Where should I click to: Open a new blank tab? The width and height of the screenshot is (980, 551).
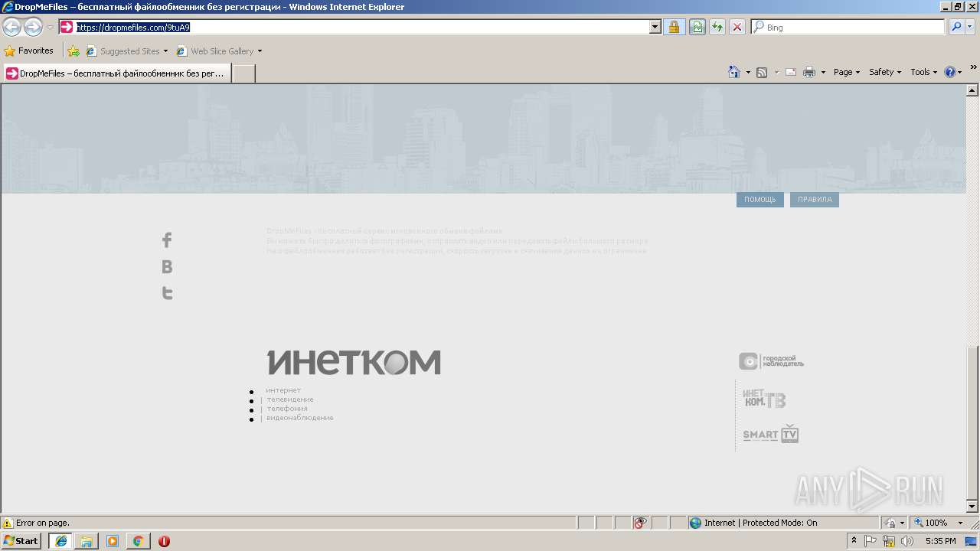(243, 73)
